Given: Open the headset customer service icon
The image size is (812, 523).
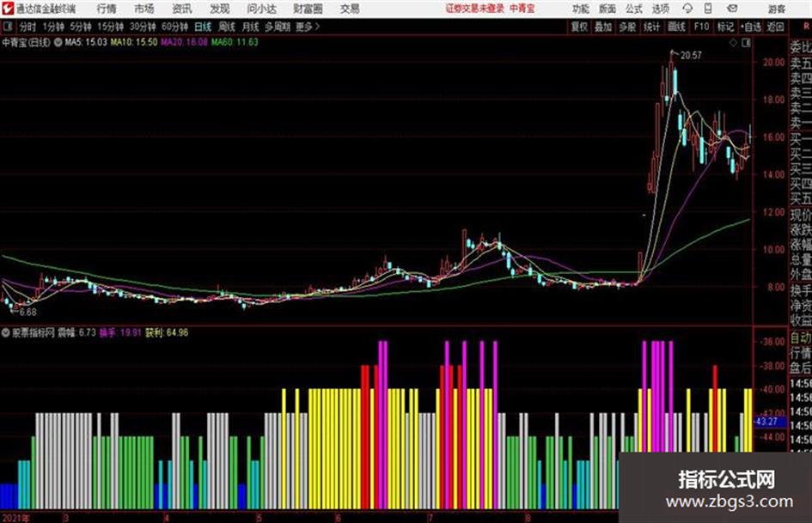Looking at the screenshot, I should (687, 9).
